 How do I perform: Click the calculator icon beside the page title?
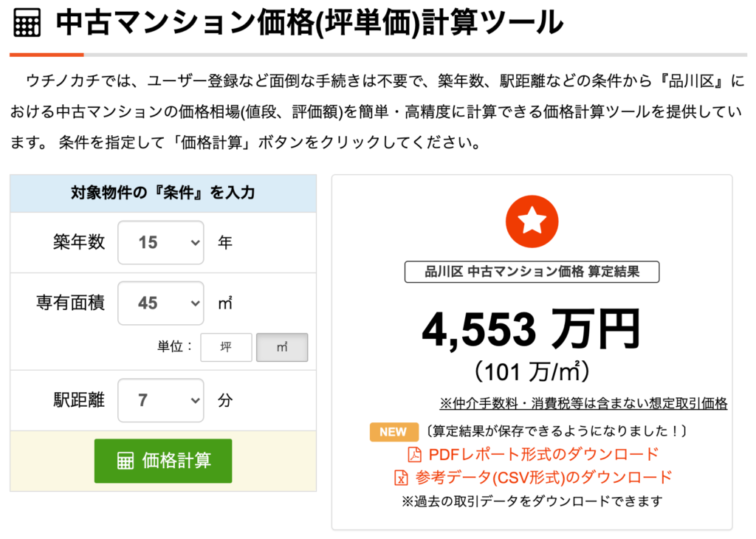pyautogui.click(x=27, y=24)
